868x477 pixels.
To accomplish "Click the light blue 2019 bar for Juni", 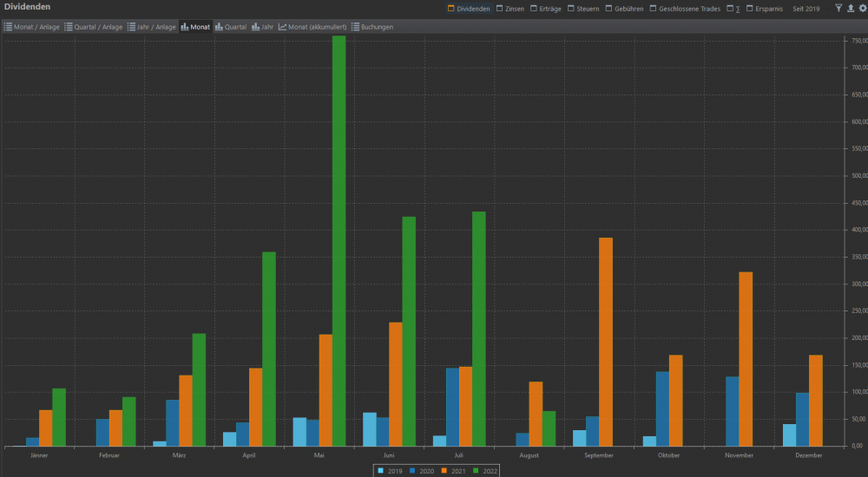I will coord(369,429).
